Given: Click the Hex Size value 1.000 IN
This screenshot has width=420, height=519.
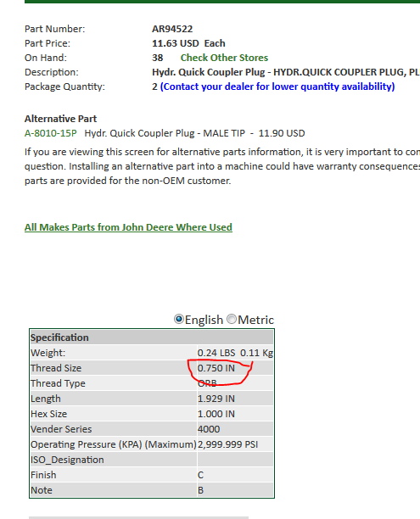Looking at the screenshot, I should [x=216, y=414].
